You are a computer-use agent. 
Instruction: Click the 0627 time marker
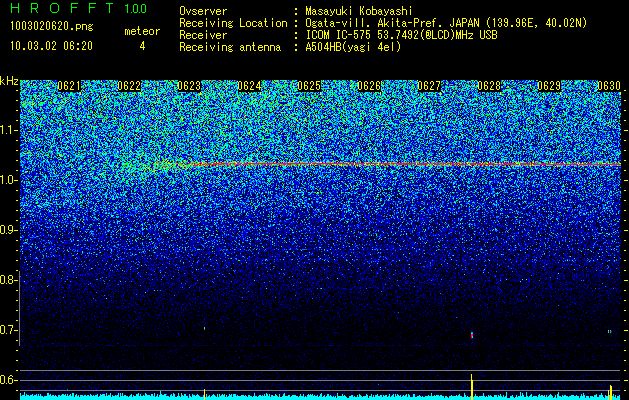click(429, 86)
